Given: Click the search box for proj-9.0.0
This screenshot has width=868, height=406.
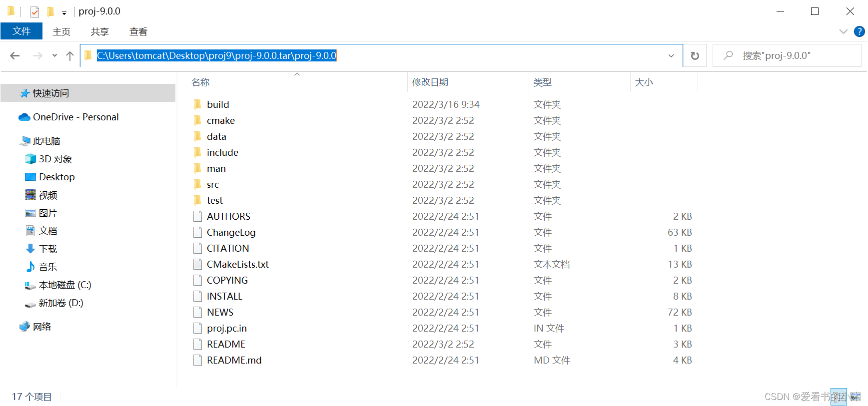Looking at the screenshot, I should coord(787,55).
